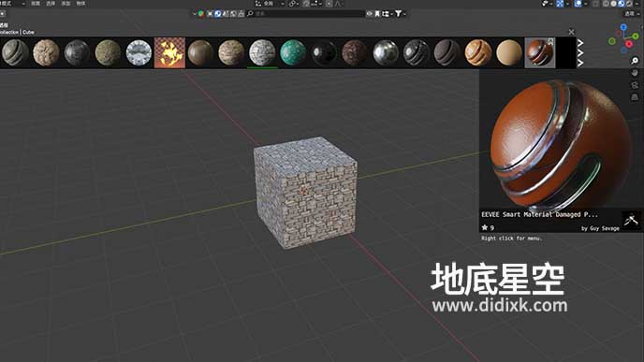Open the gizmos options dropdown arrow
The image size is (644, 362).
(x=568, y=4)
